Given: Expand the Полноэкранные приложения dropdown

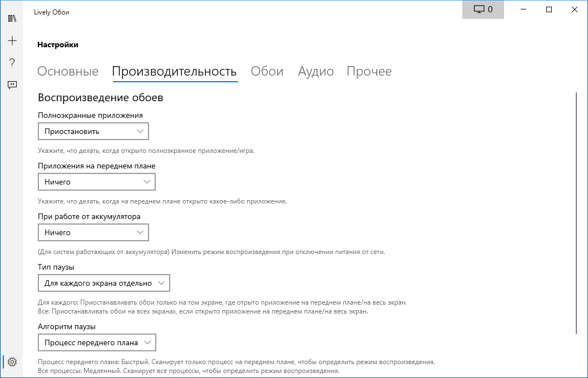Looking at the screenshot, I should [x=93, y=132].
